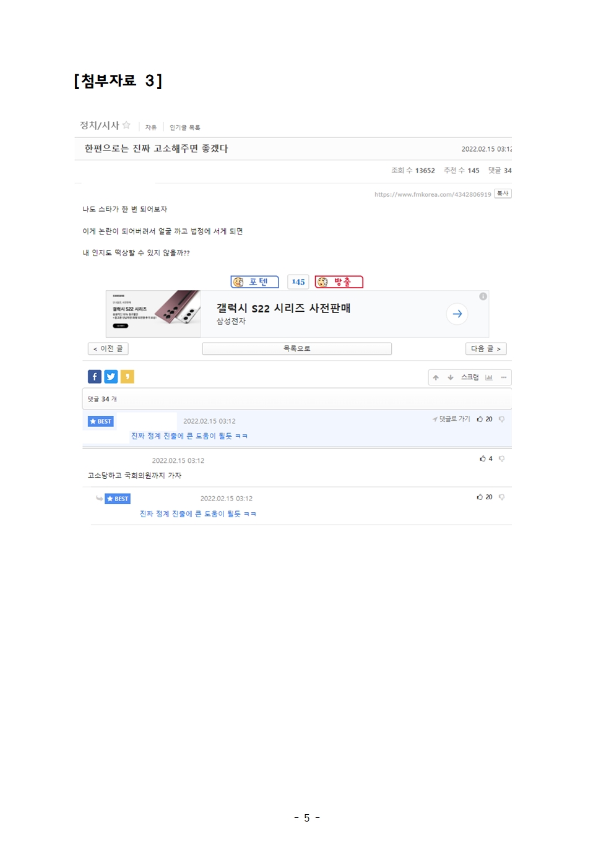
Task: Click the yellow KakaoStory share icon
Action: [x=127, y=376]
